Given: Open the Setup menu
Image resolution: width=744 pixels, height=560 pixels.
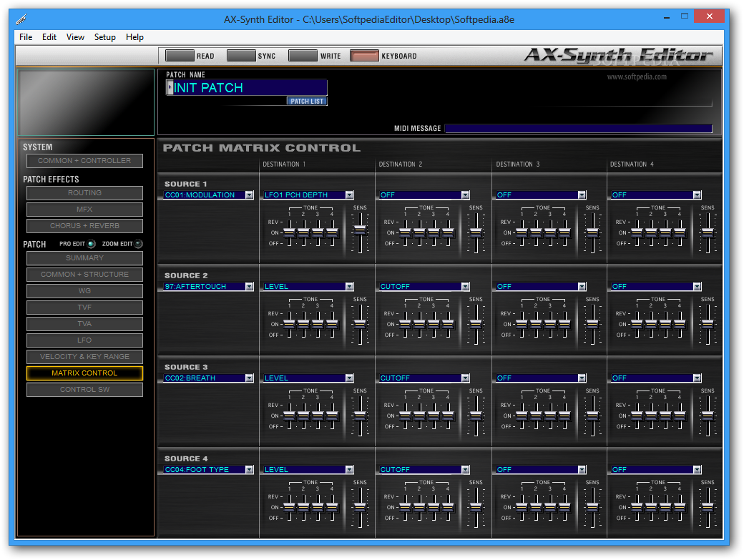Looking at the screenshot, I should click(105, 37).
